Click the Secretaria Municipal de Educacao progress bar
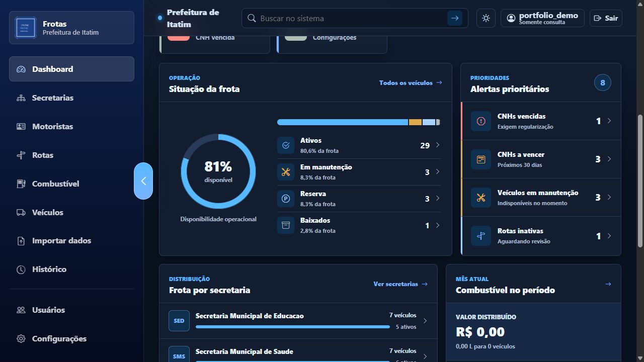This screenshot has width=644, height=362. click(293, 327)
